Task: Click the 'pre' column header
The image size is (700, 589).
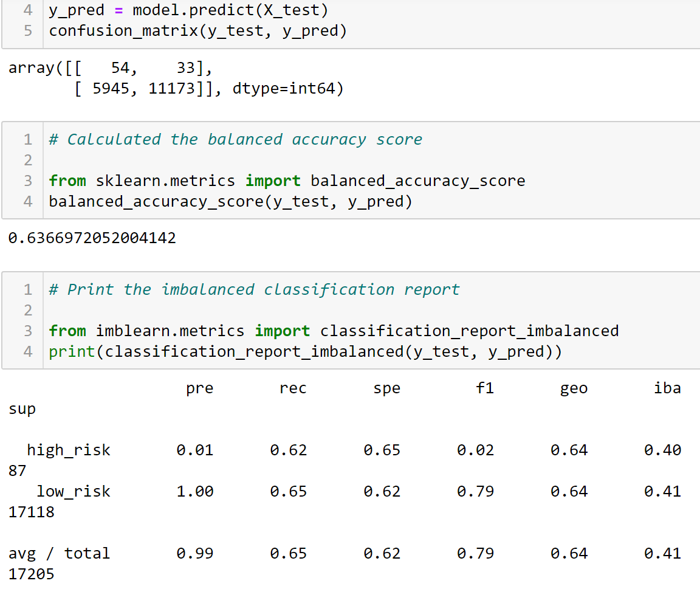Action: 199,388
